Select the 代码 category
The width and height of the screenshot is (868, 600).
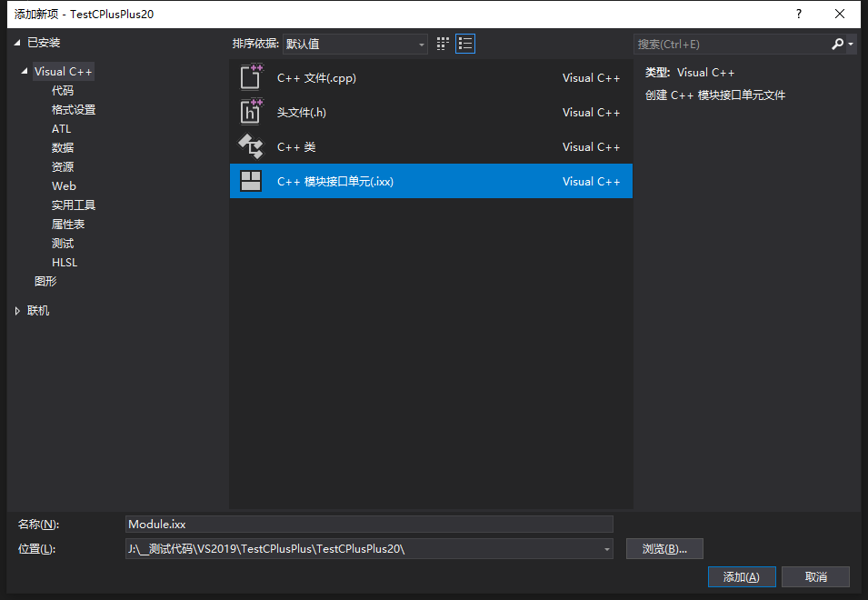point(63,91)
